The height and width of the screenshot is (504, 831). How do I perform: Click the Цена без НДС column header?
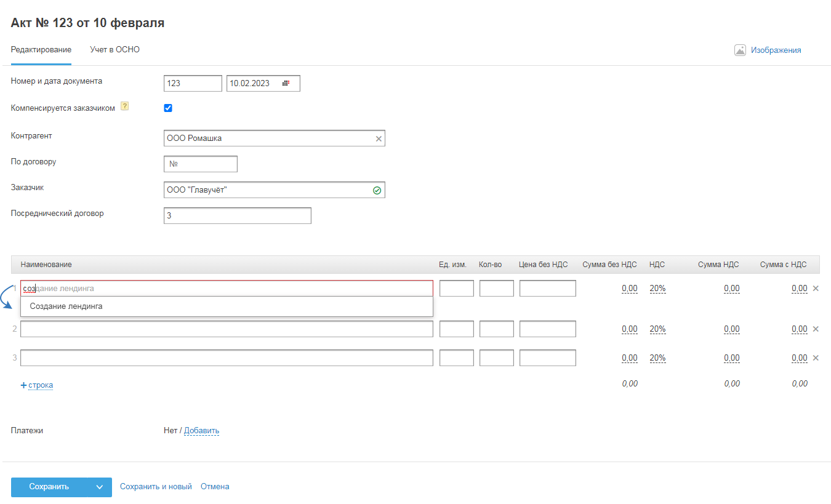pos(544,265)
